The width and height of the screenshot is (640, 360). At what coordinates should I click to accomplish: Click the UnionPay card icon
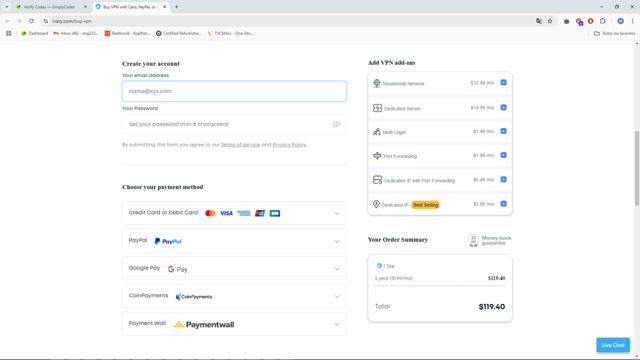[x=260, y=213]
